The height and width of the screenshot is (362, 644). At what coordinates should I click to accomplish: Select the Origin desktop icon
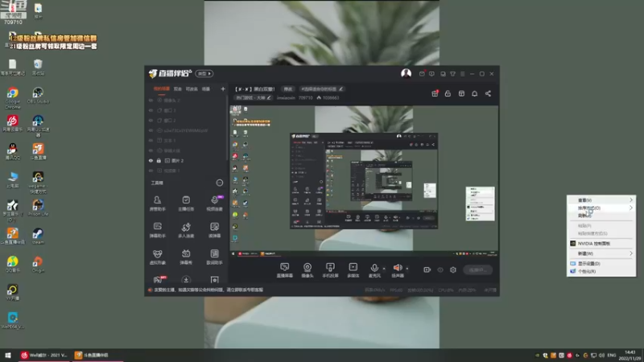point(38,265)
